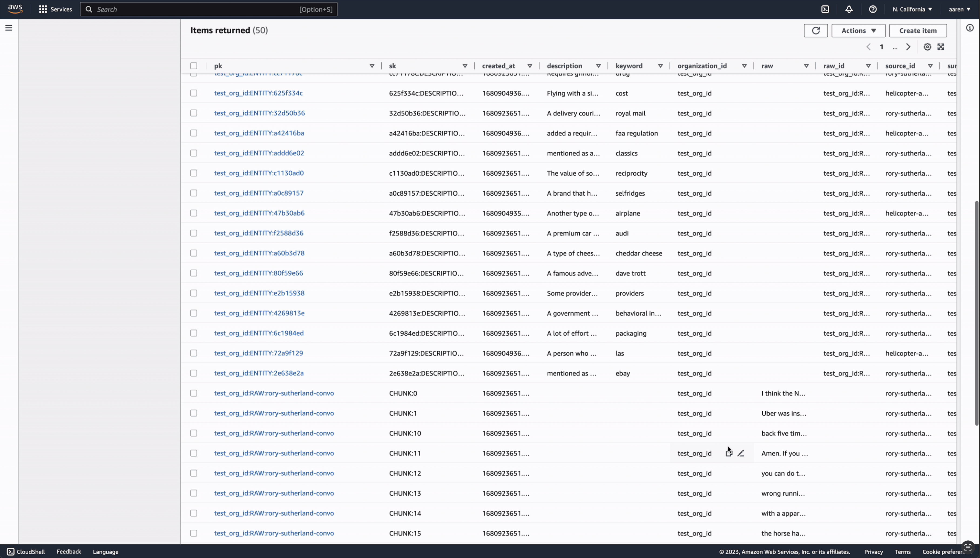The image size is (980, 558).
Task: Edit the organization_id value in CHUNK:11 row
Action: (741, 453)
